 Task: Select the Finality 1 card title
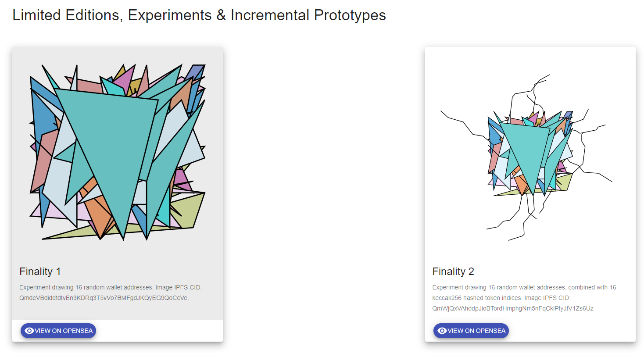[x=40, y=271]
